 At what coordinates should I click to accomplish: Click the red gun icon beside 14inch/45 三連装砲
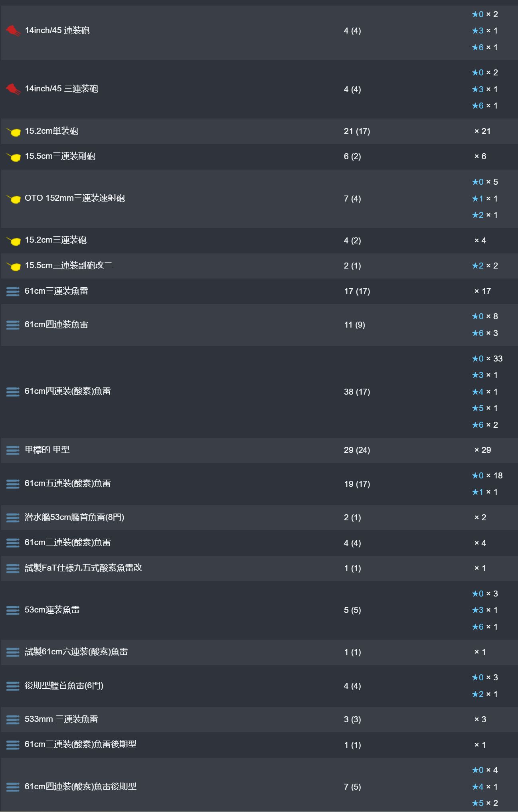click(13, 89)
